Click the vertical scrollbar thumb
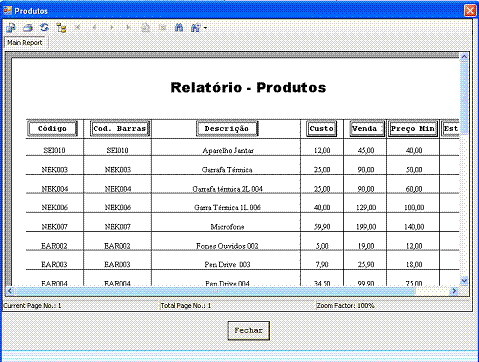 click(464, 97)
